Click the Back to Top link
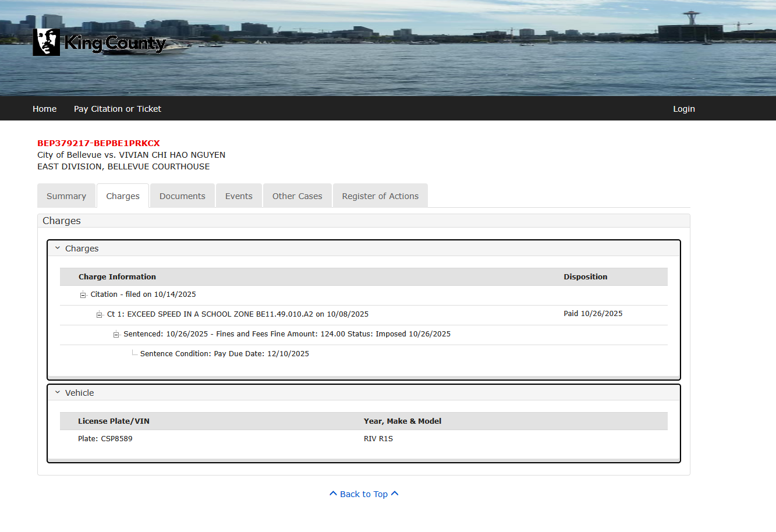Image resolution: width=776 pixels, height=532 pixels. pos(363,494)
